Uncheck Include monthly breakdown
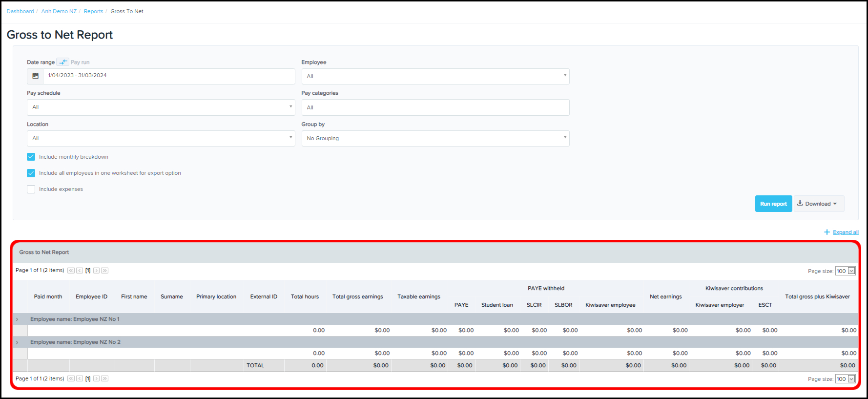868x399 pixels. (31, 157)
